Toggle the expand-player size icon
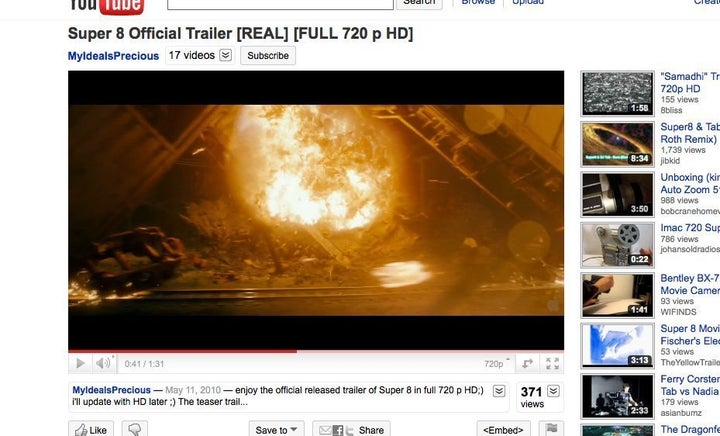 pos(527,363)
